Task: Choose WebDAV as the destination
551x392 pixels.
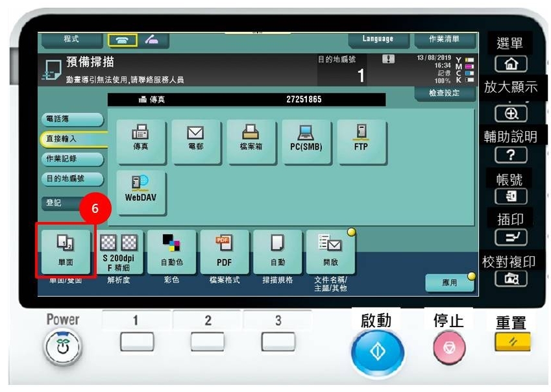Action: pyautogui.click(x=140, y=189)
